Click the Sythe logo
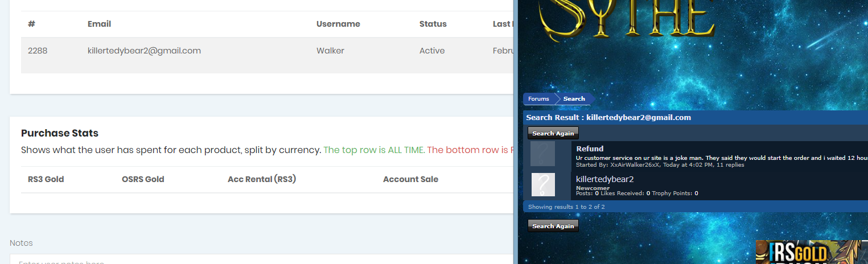The image size is (868, 264). 628,20
